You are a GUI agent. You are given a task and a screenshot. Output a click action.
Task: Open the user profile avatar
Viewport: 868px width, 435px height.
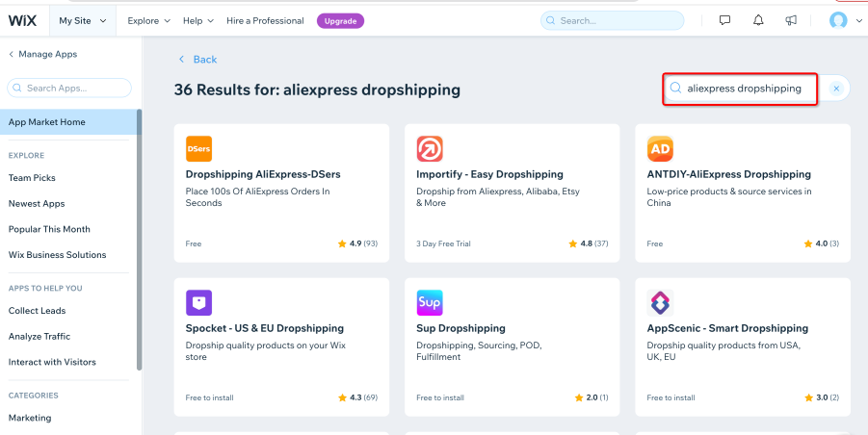838,21
